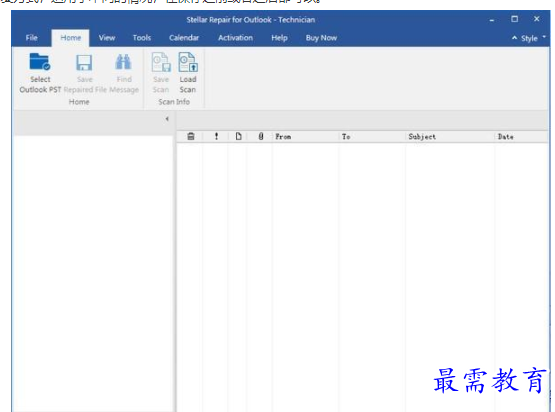Viewport: 555px width, 412px height.
Task: Sort by the importance exclamation column
Action: [x=216, y=136]
